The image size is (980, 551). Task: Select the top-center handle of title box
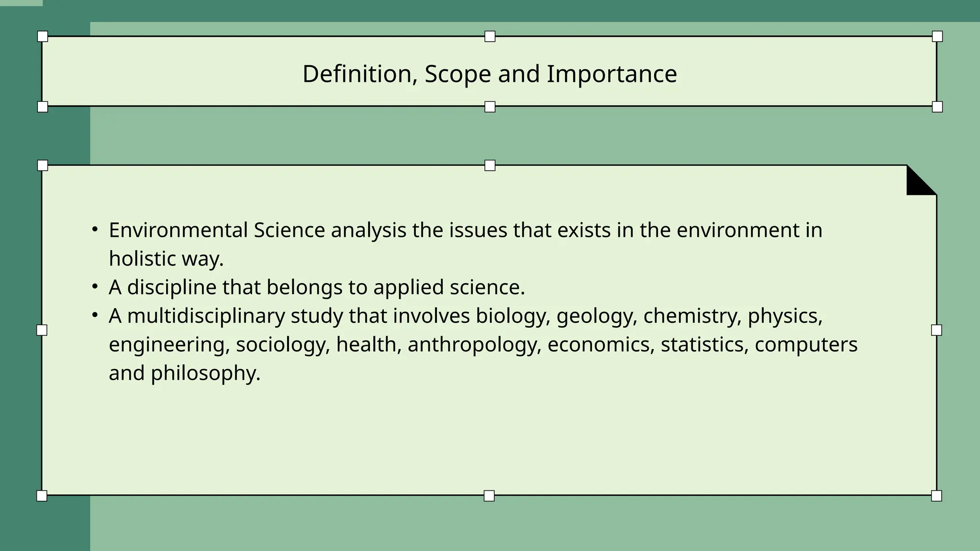pos(490,36)
